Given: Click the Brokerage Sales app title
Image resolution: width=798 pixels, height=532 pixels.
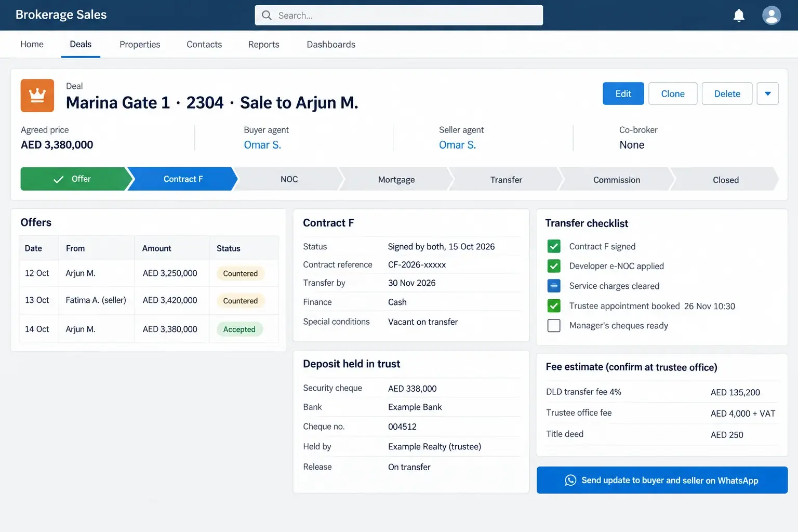Looking at the screenshot, I should pos(61,15).
